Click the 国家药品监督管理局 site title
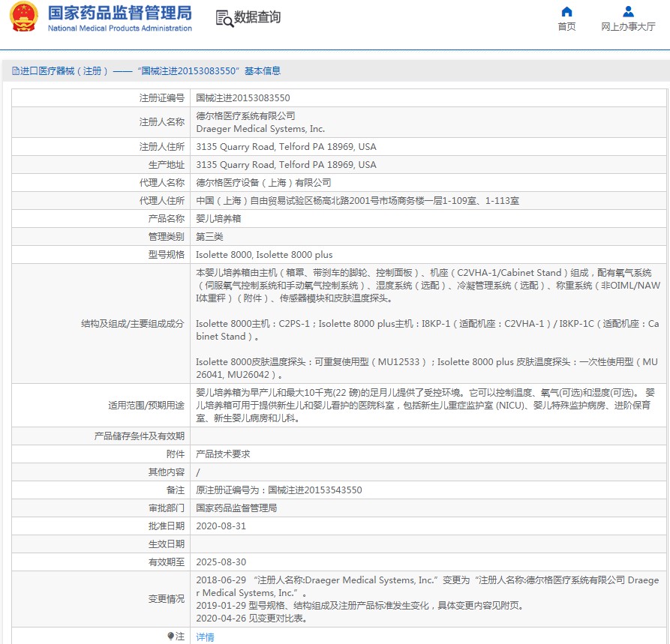 tap(120, 13)
